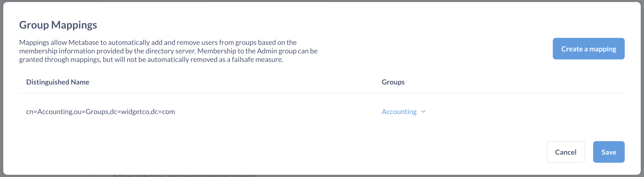
Task: Confirm mappings by pressing Save
Action: pos(609,152)
